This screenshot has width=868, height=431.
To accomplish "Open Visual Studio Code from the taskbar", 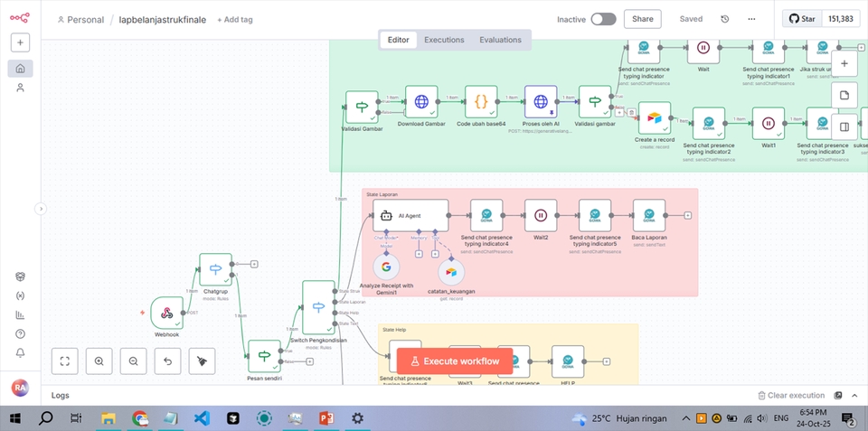I will [x=202, y=418].
